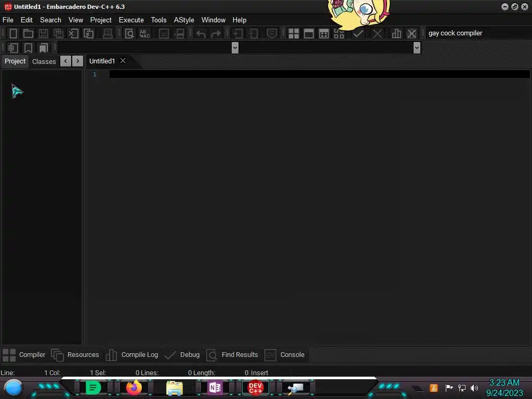
Task: Close the Untitled1 editor tab
Action: click(123, 61)
